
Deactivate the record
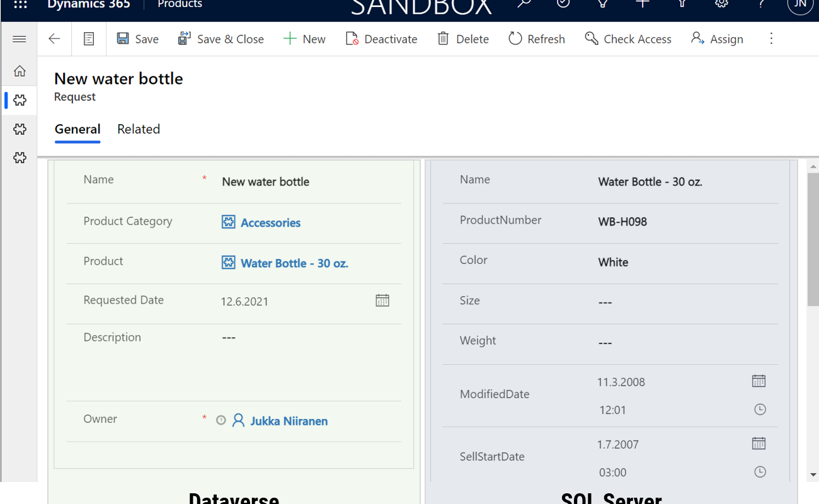point(381,39)
